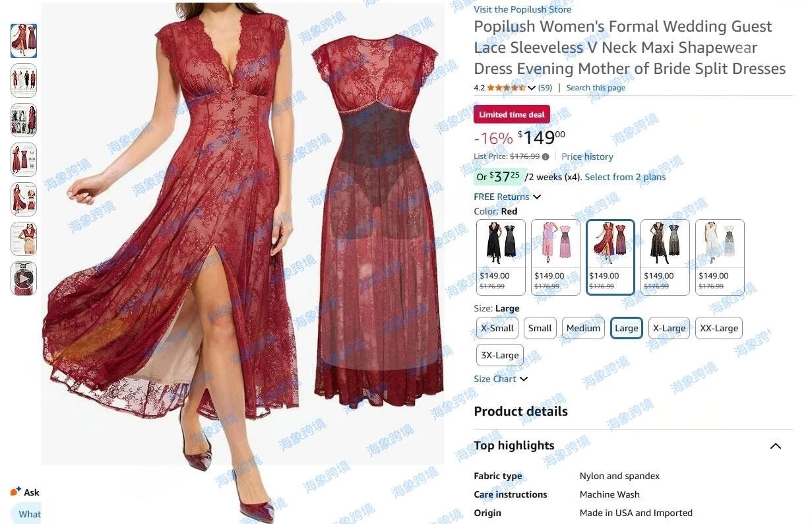Screen dimensions: 812x524
Task: Visit the Popilush Store link
Action: point(522,9)
